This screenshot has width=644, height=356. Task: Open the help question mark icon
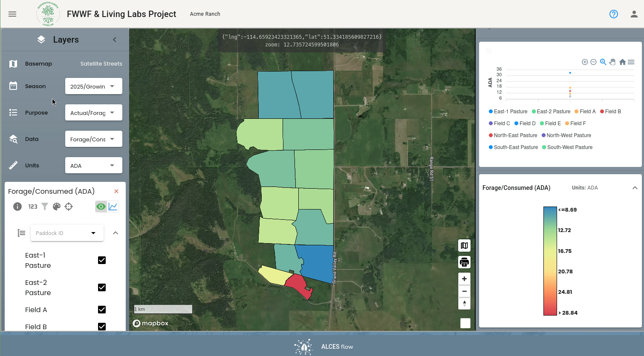pos(614,14)
